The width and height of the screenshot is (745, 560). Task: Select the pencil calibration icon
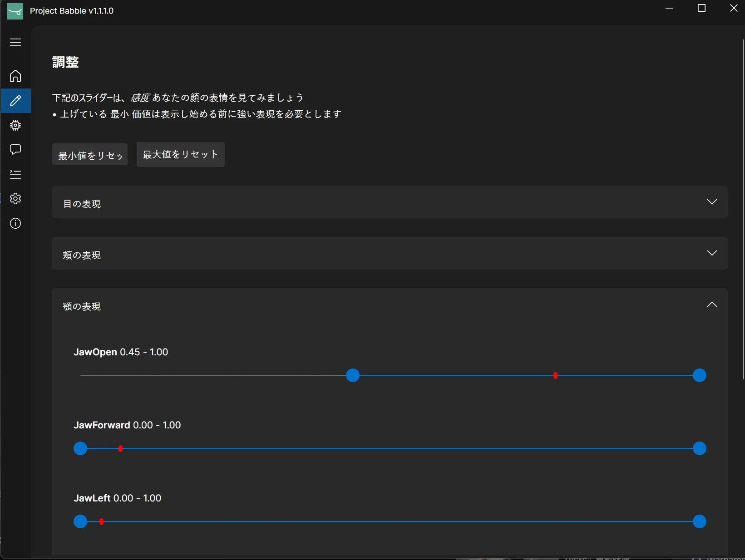coord(15,101)
